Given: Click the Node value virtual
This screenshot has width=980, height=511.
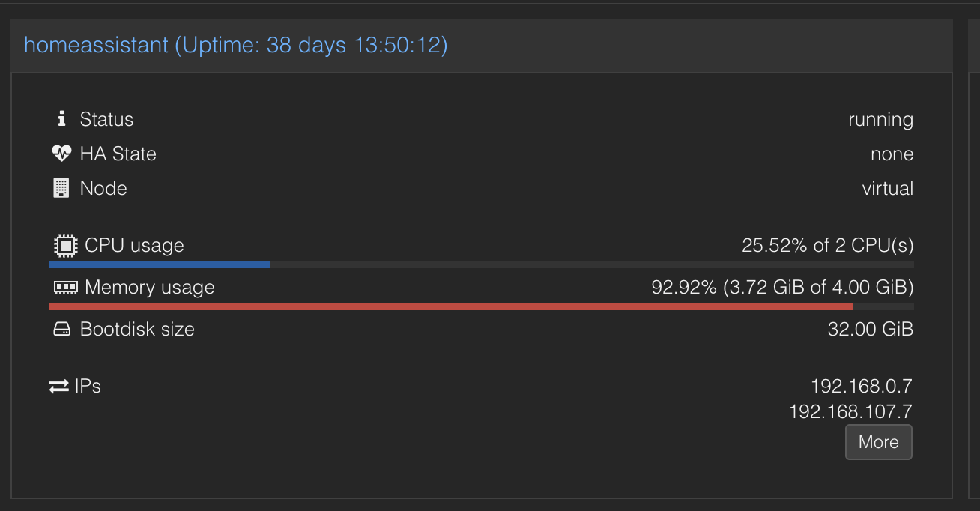Looking at the screenshot, I should coord(887,188).
